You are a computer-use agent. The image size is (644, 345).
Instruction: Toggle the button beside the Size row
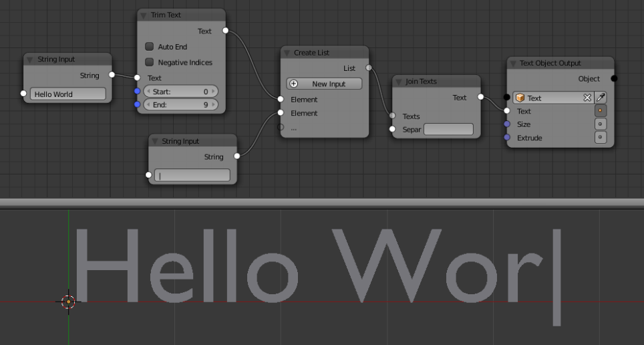coord(601,124)
